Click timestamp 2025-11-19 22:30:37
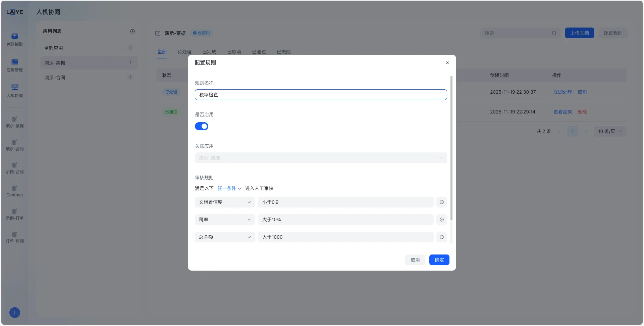The width and height of the screenshot is (644, 326). tap(513, 92)
